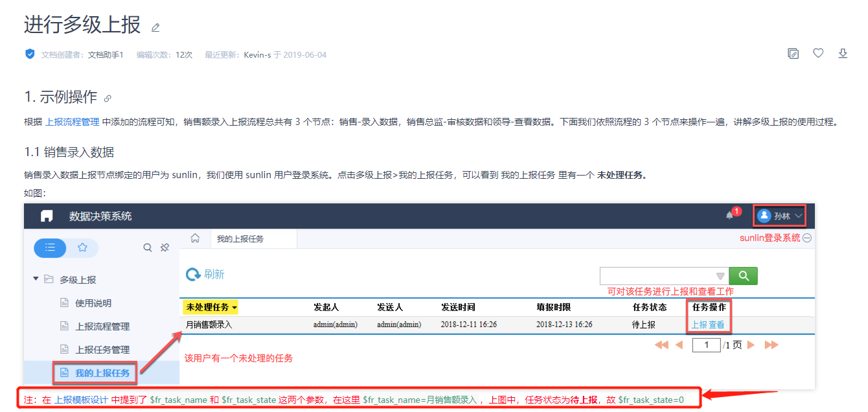Click admin(admin) under 发起人
Screen dimensions: 868x412
tap(336, 325)
